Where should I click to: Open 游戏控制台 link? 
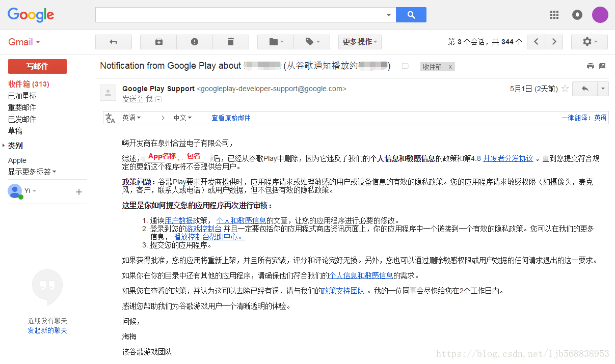[204, 229]
